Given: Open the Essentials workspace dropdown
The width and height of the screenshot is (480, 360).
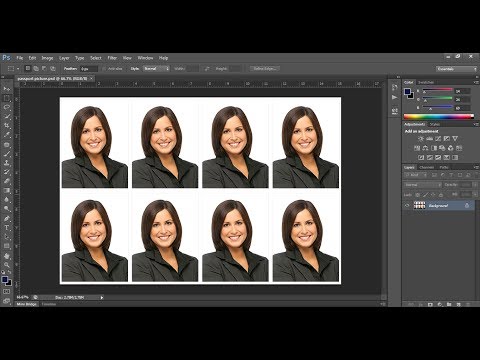Looking at the screenshot, I should pyautogui.click(x=457, y=69).
